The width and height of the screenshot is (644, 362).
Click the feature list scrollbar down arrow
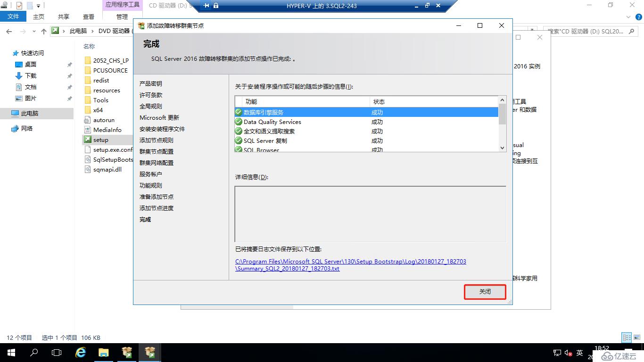(502, 148)
